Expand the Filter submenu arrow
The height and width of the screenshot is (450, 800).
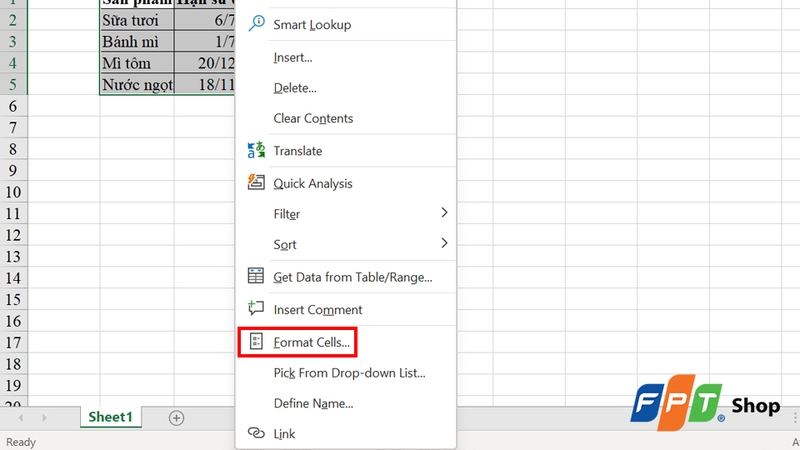pyautogui.click(x=444, y=213)
